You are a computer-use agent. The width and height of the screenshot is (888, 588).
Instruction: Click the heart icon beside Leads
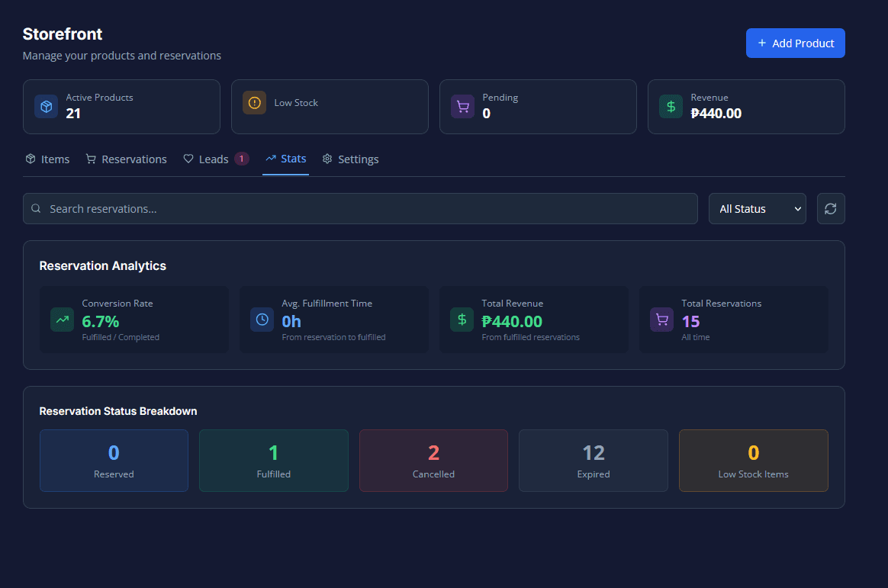[x=188, y=159]
